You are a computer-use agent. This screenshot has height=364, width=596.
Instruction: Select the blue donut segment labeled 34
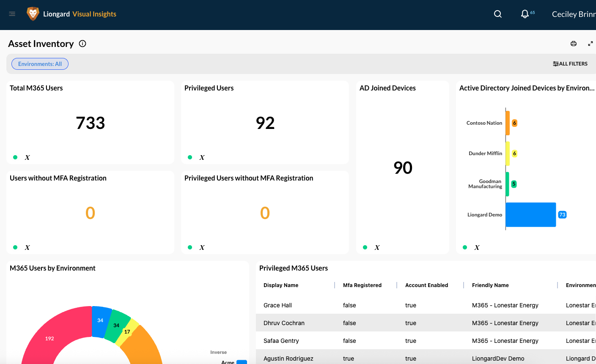(101, 321)
